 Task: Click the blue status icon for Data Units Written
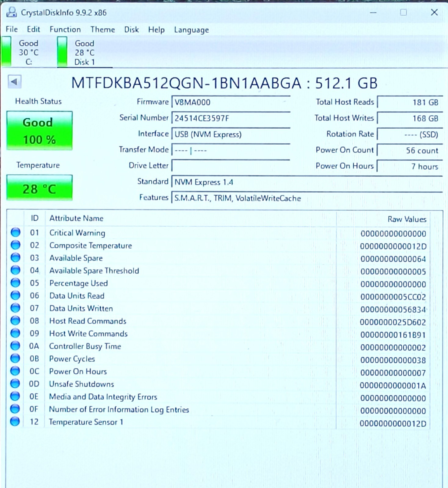pos(15,308)
